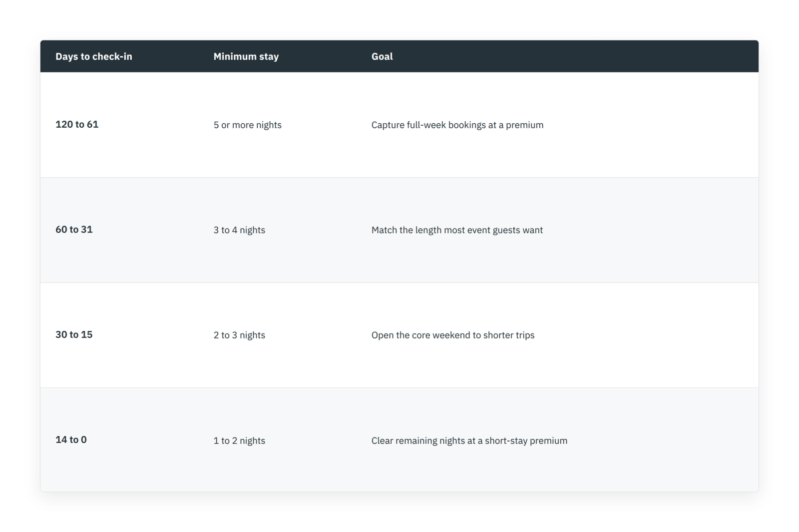Click the '5 or more nights' cell
799x532 pixels.
[248, 125]
